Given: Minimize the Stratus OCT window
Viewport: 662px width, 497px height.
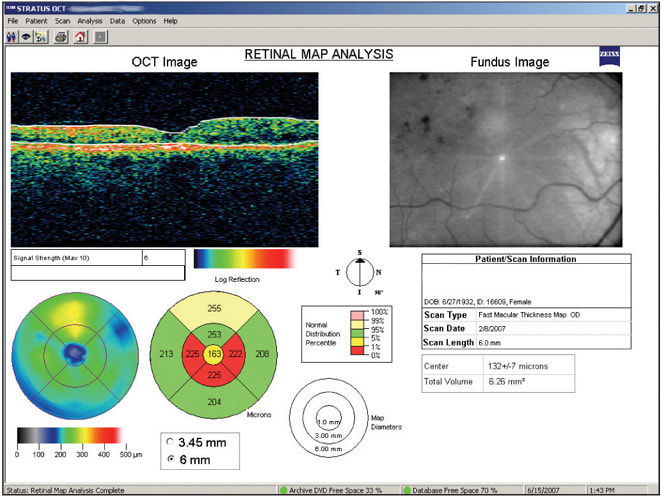Looking at the screenshot, I should click(x=631, y=8).
